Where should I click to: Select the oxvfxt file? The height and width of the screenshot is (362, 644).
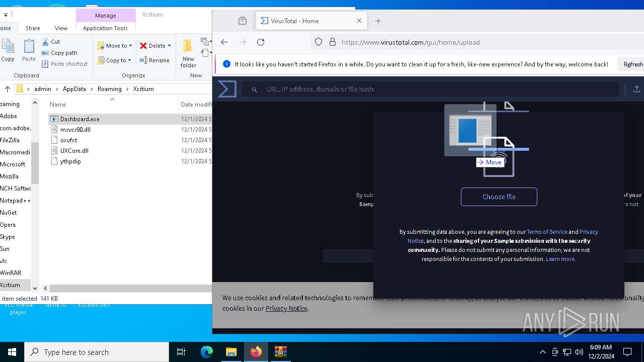[x=68, y=140]
